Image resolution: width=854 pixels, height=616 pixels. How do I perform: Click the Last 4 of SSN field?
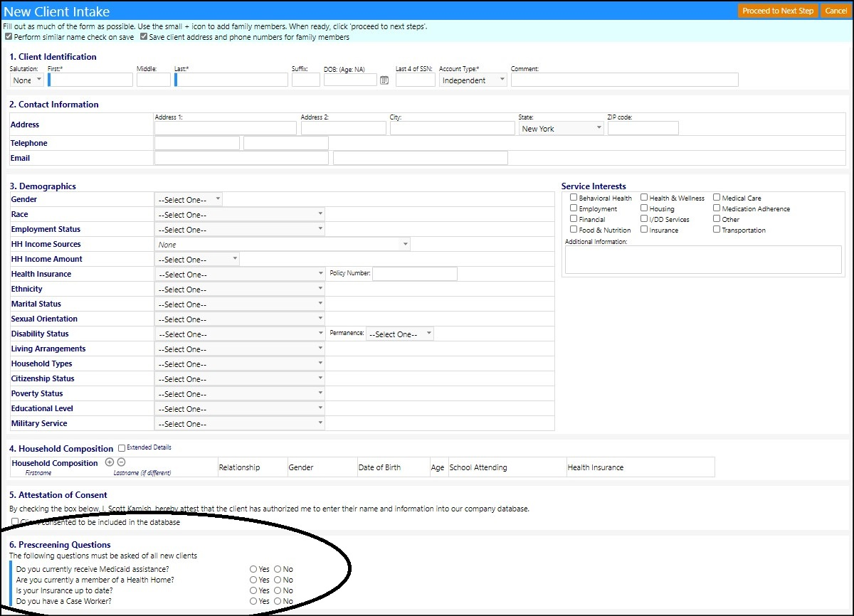[416, 80]
